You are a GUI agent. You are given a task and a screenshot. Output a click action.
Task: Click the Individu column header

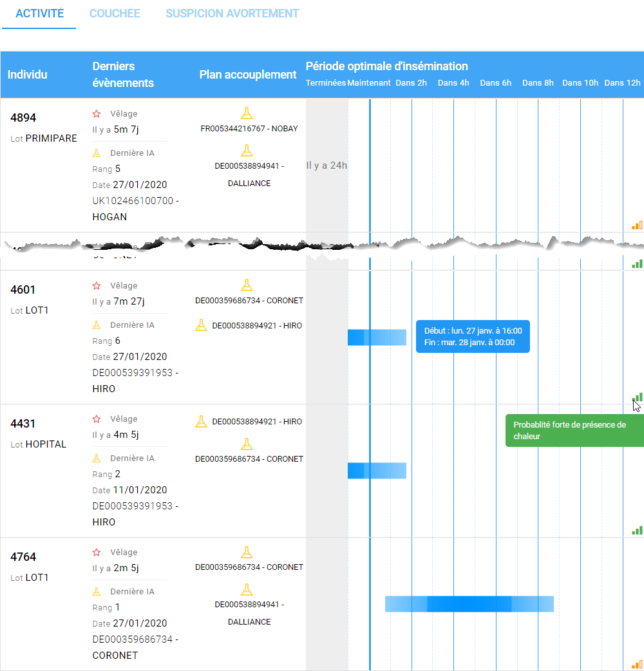coord(28,75)
